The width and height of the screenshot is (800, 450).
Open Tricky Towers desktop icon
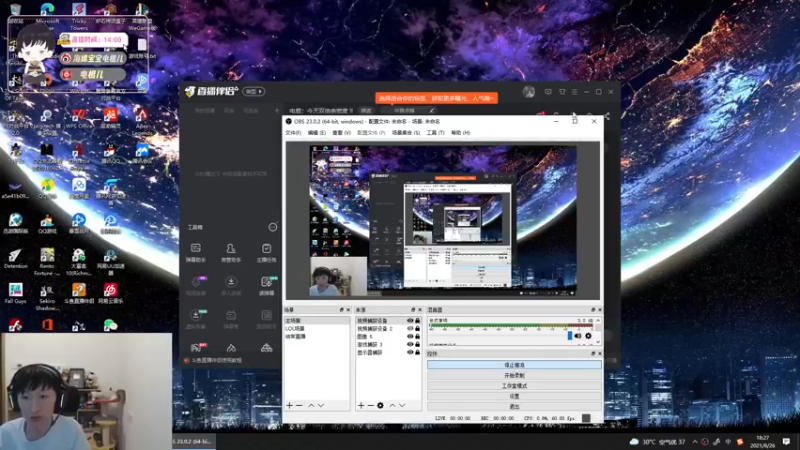click(79, 16)
